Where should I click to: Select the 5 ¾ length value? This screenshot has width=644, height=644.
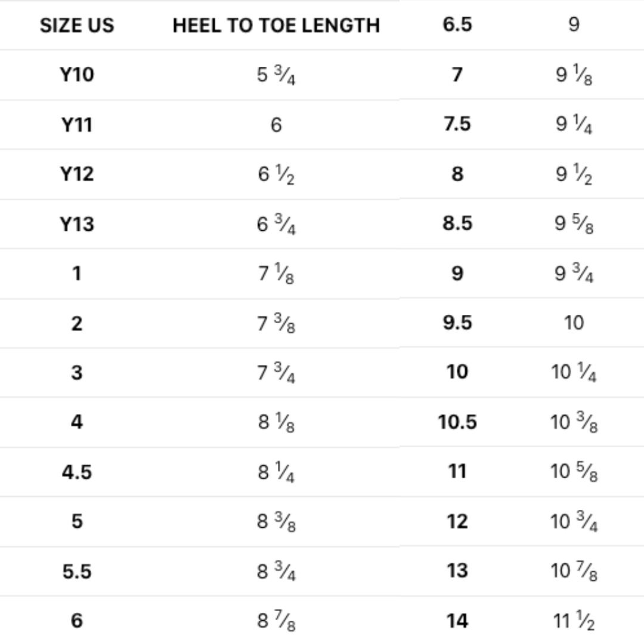(276, 76)
